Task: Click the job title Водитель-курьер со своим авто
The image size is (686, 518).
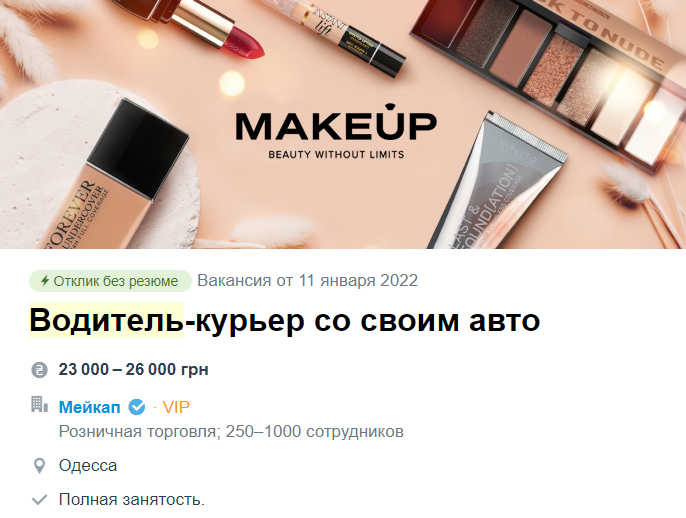Action: (x=284, y=321)
